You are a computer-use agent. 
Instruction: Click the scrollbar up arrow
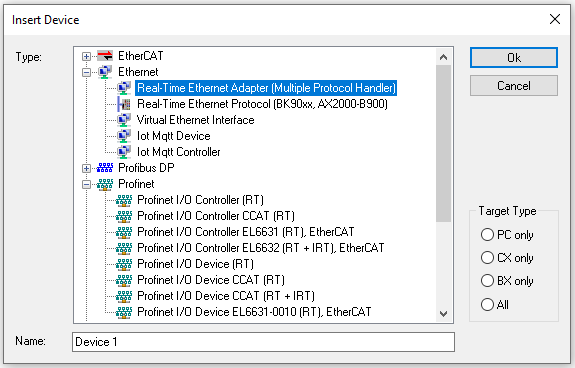[443, 57]
